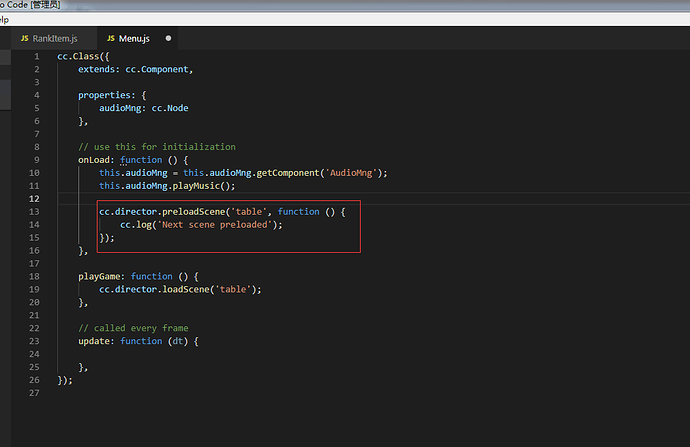Click line number 27 in the gutter

coord(34,393)
